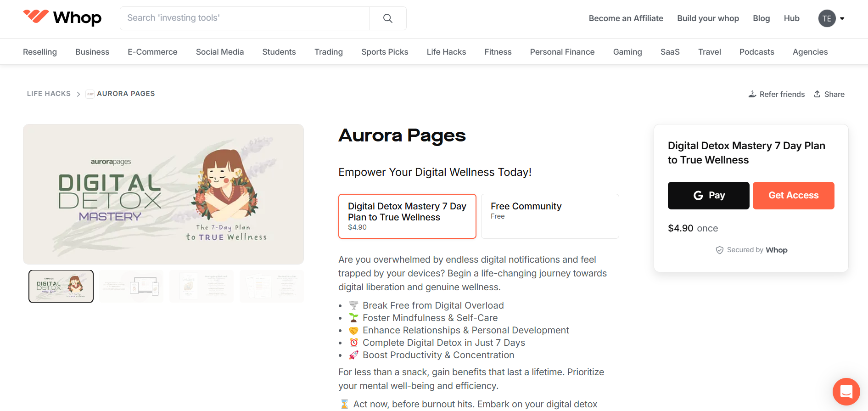The image size is (868, 411).
Task: Select the Sports Picks category
Action: pyautogui.click(x=385, y=52)
